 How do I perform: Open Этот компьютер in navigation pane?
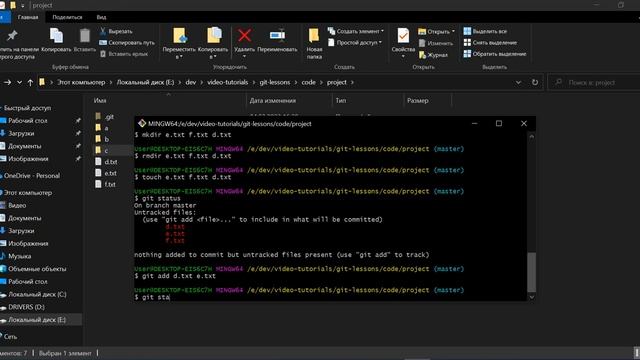27,193
